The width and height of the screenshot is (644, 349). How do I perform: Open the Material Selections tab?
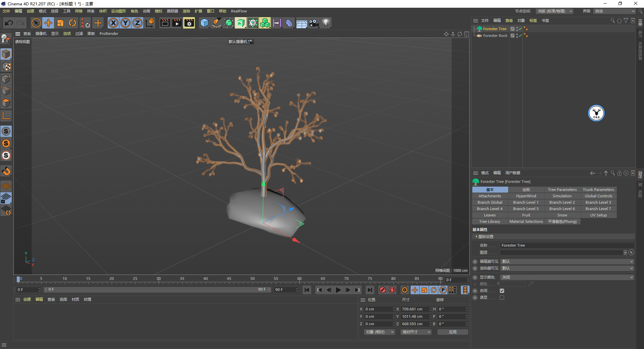click(526, 221)
